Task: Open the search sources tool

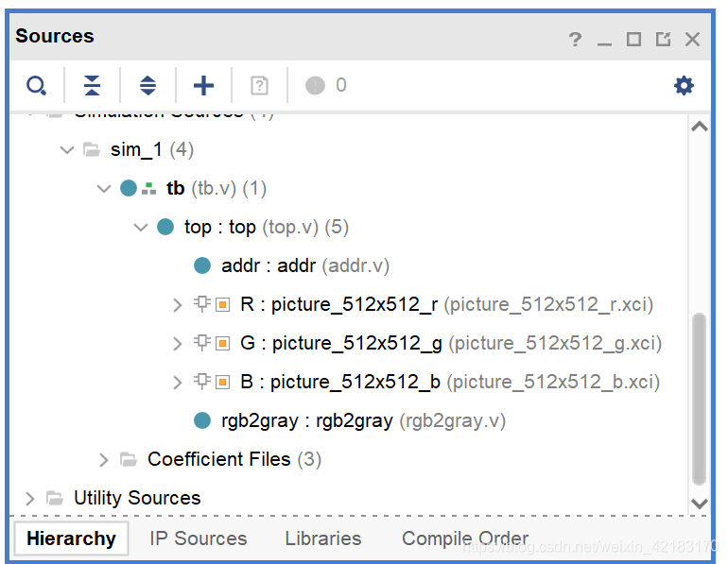Action: (x=36, y=86)
